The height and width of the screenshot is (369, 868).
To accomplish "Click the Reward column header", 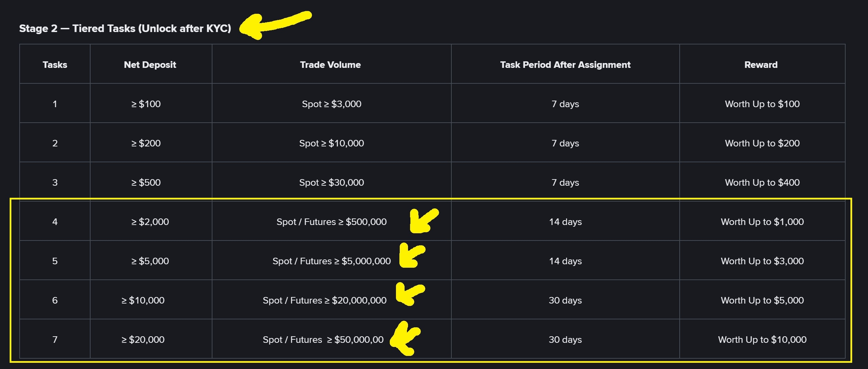I will pos(761,65).
